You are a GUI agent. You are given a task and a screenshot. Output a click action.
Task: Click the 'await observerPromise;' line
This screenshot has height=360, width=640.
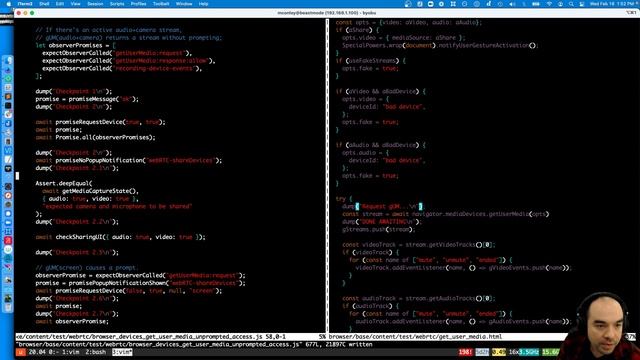(x=72, y=321)
